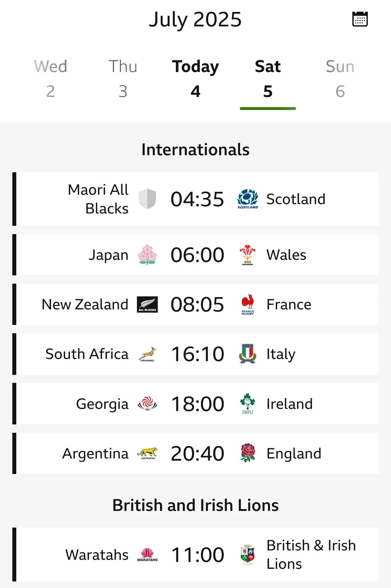Open the calendar date picker icon
The height and width of the screenshot is (588, 391).
[360, 19]
